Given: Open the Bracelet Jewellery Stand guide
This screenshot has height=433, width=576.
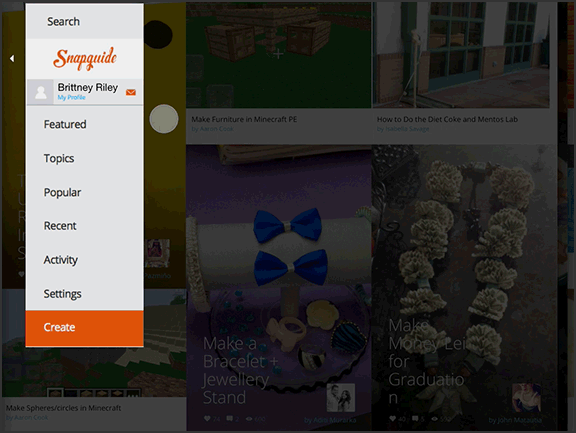Looking at the screenshot, I should [x=240, y=370].
